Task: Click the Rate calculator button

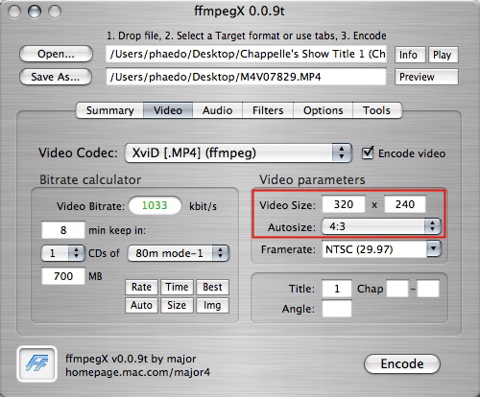Action: (141, 287)
